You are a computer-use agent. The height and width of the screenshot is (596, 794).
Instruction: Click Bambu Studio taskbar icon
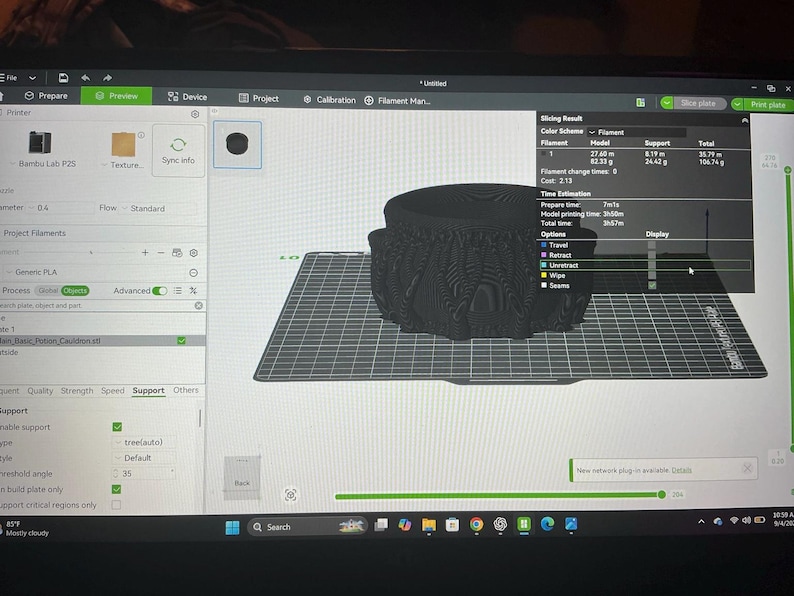pos(524,524)
